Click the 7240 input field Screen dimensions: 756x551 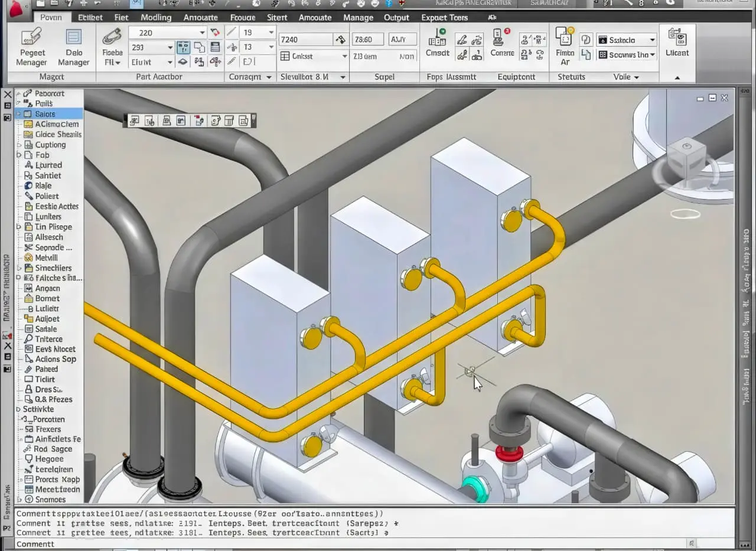pos(305,40)
